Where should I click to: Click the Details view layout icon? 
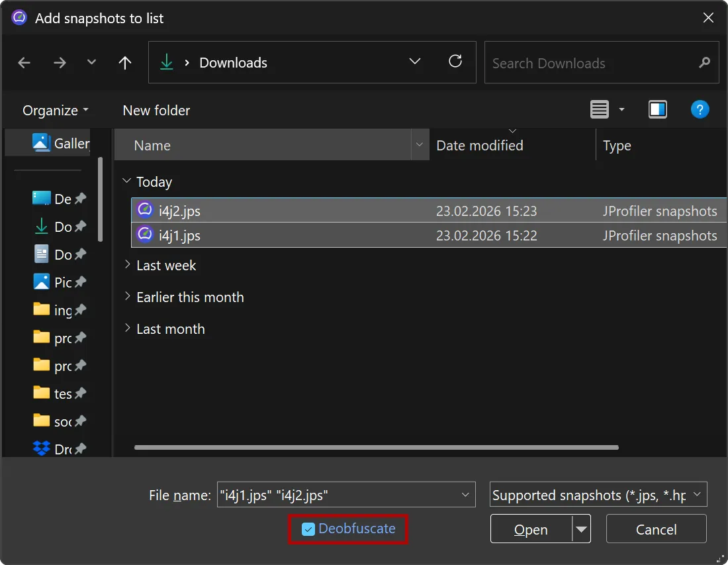click(x=599, y=109)
